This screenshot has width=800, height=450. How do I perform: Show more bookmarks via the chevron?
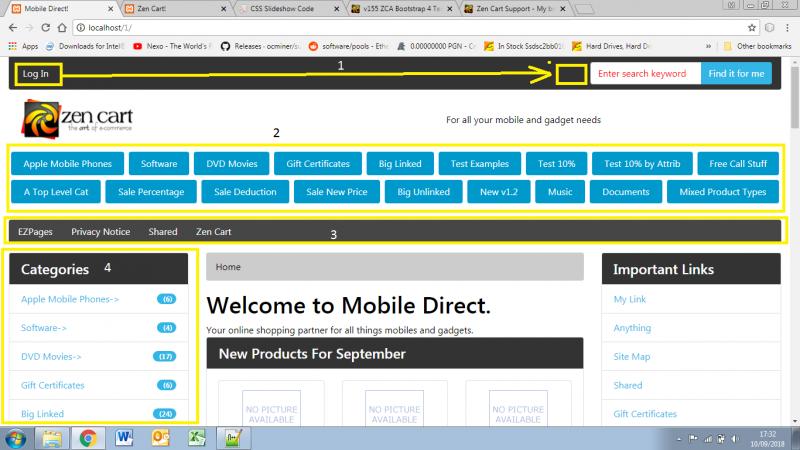pyautogui.click(x=708, y=46)
